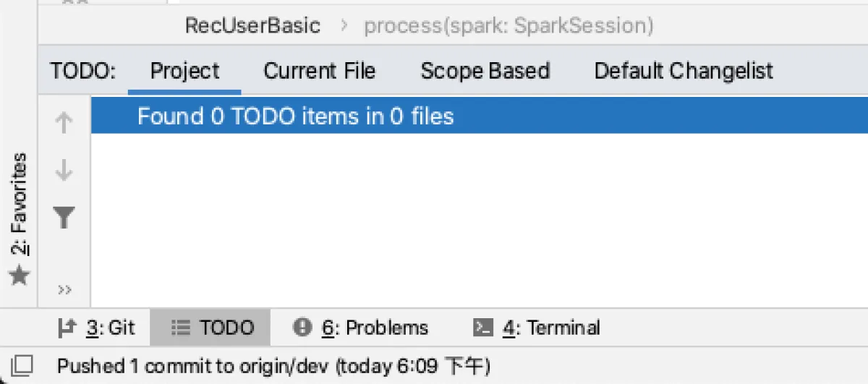Expand hidden toolbar actions double chevron

click(64, 290)
